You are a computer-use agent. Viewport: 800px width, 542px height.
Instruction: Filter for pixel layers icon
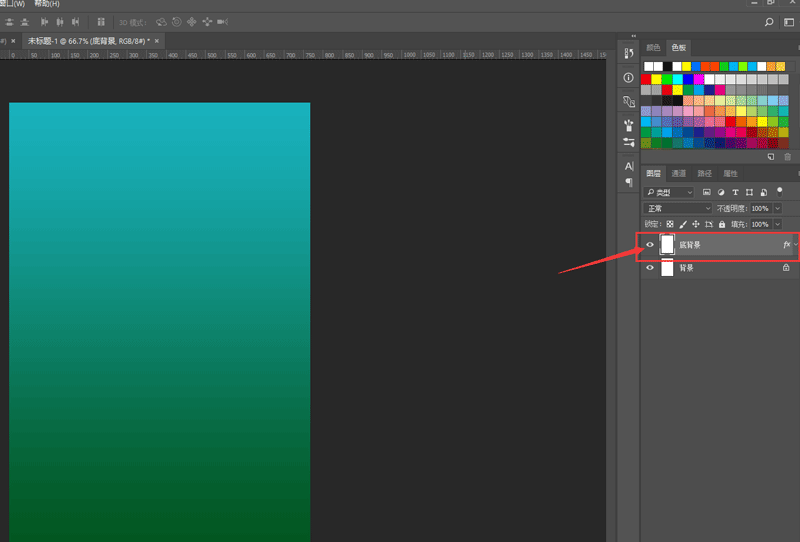707,192
